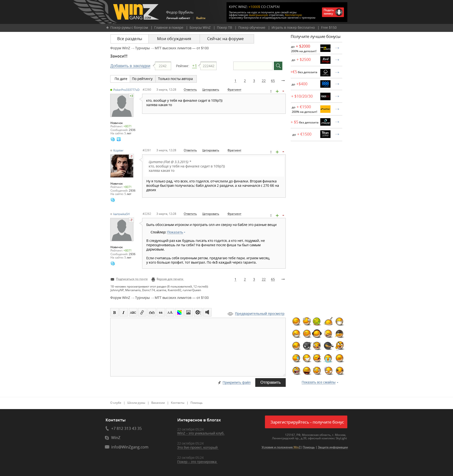
Task: Go to page 22 in the top pagination
Action: tap(263, 81)
